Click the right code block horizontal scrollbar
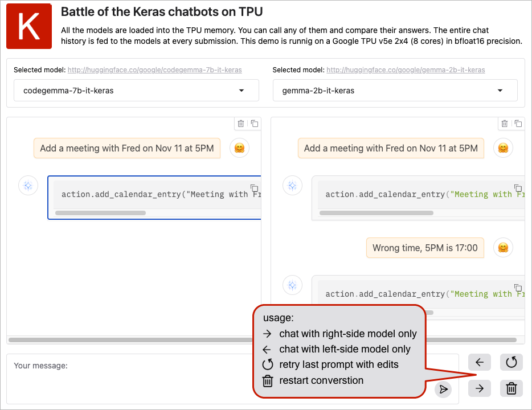 click(x=376, y=213)
